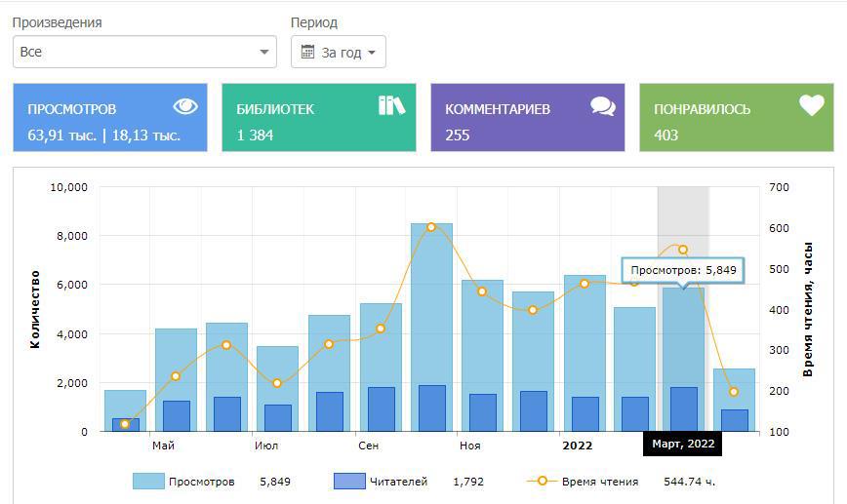Select the Библиотек statistics card
Viewport: 847px width, 504px height.
click(x=319, y=118)
